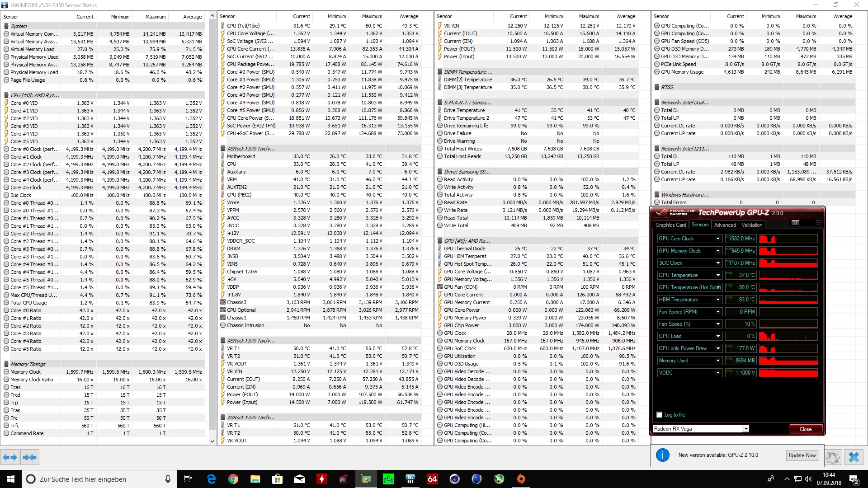The width and height of the screenshot is (868, 488).
Task: Open the Memory Used sensor dropdown
Action: coord(718,361)
